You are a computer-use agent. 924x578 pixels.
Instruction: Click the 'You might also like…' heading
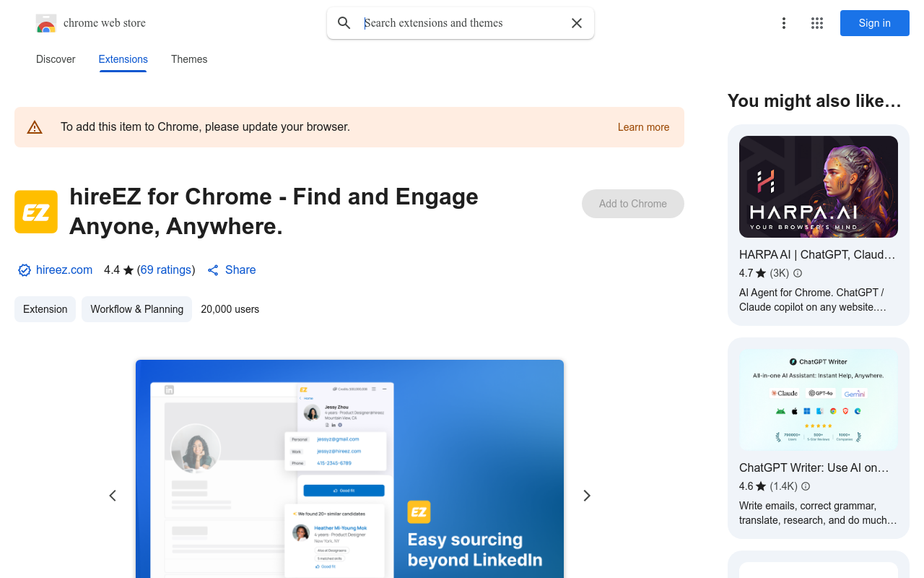click(x=814, y=101)
